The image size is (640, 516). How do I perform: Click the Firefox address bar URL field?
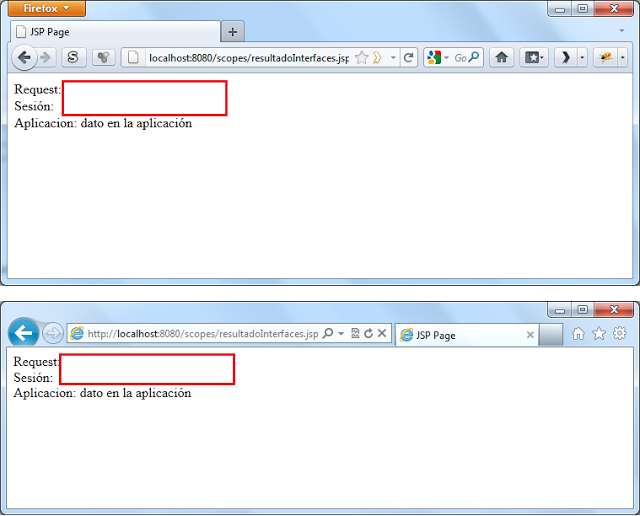(245, 58)
